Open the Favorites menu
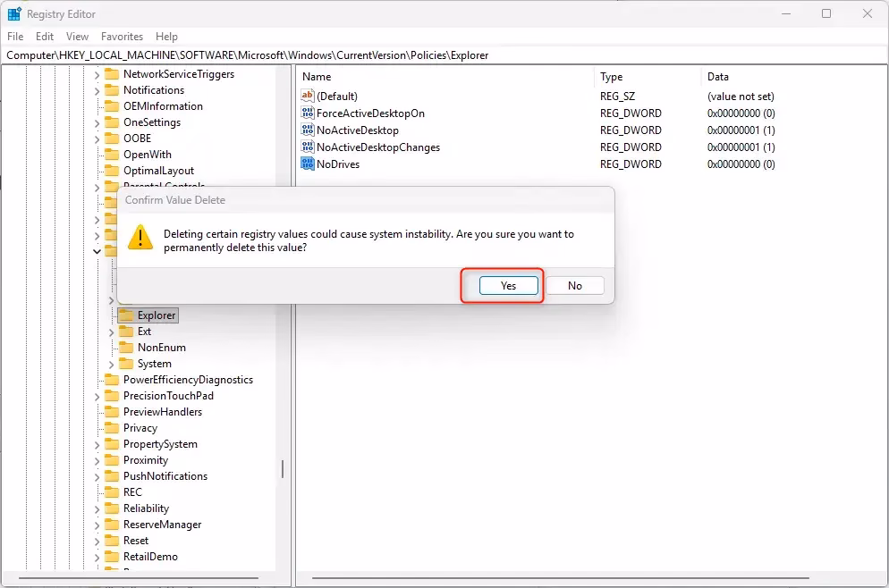The height and width of the screenshot is (588, 889). coord(122,36)
